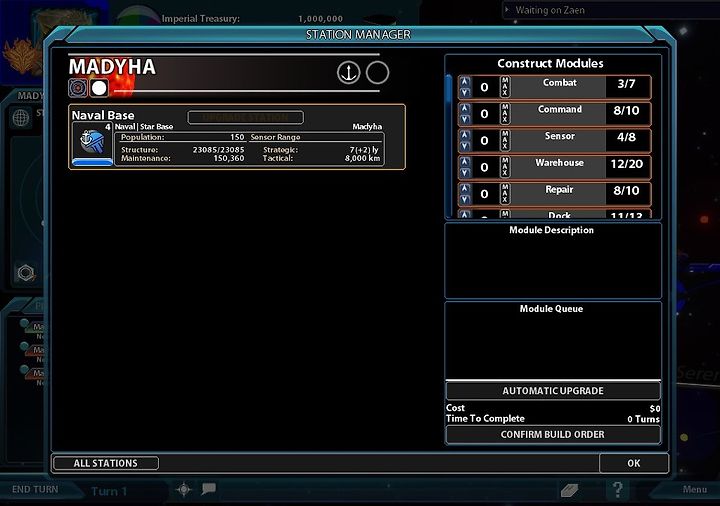The image size is (720, 506).
Task: Click the Strategic sensor range 7(+2) ly
Action: pos(364,150)
